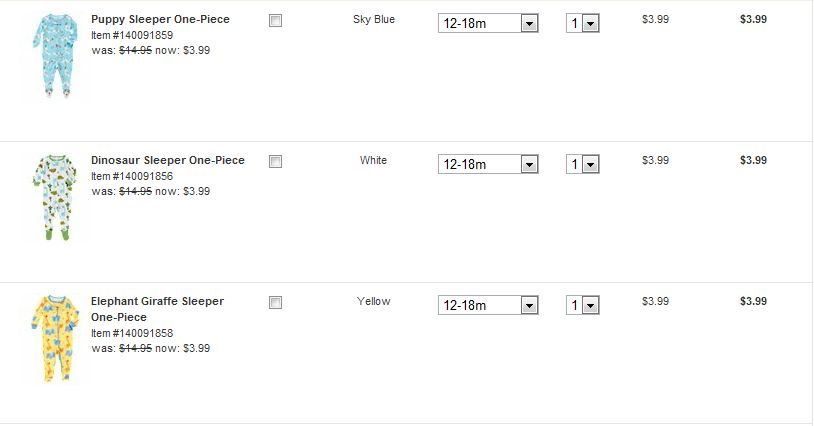The width and height of the screenshot is (814, 426).
Task: Click item number 140091859 text
Action: [x=132, y=35]
